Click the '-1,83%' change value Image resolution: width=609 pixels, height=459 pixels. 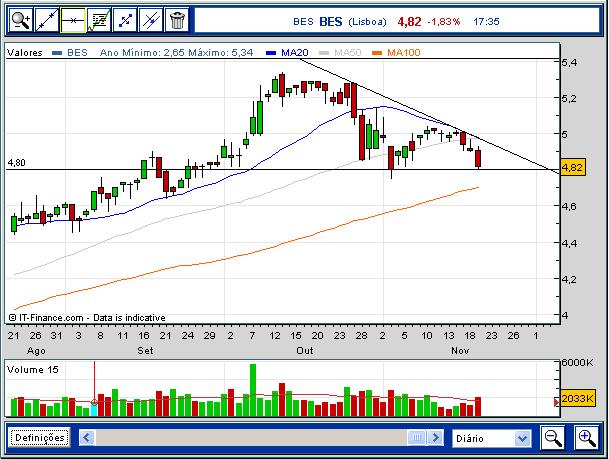click(x=444, y=22)
